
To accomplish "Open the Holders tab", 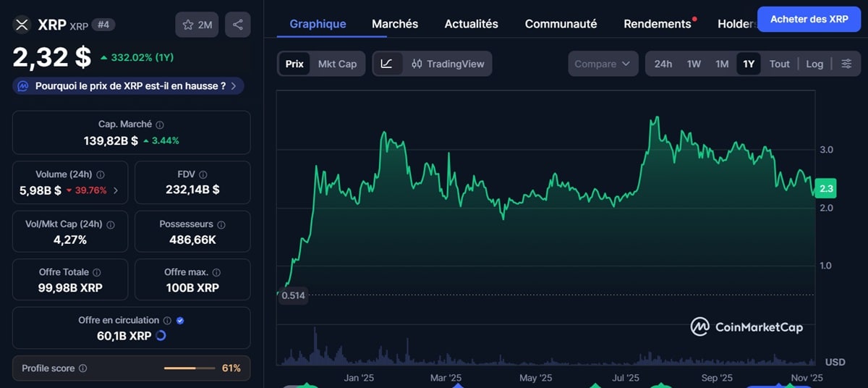I will 736,24.
